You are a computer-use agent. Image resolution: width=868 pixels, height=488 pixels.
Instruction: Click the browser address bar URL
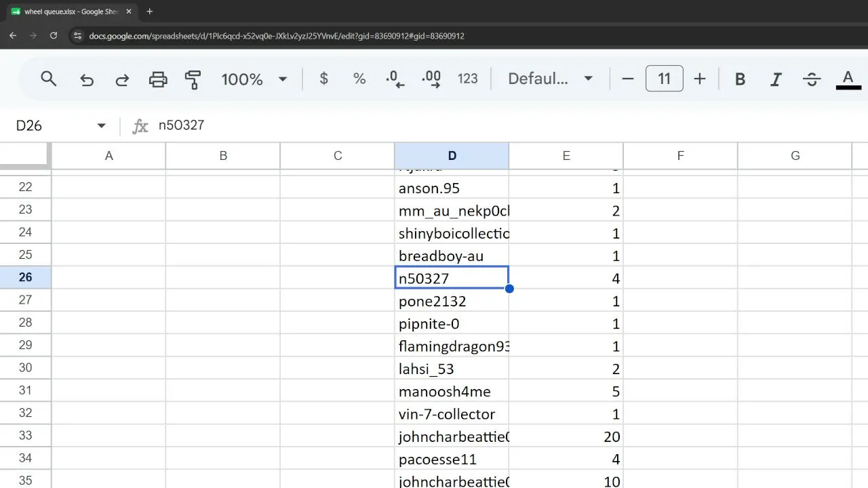[277, 36]
